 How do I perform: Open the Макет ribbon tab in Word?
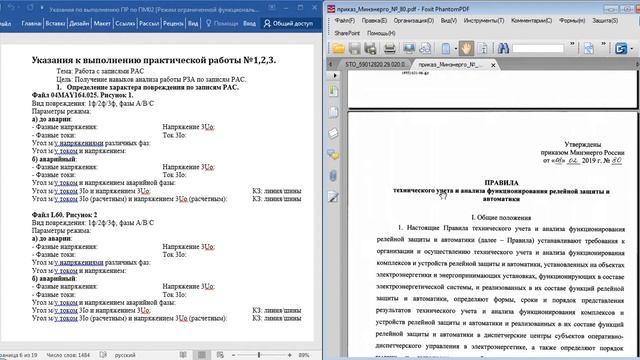pyautogui.click(x=102, y=24)
